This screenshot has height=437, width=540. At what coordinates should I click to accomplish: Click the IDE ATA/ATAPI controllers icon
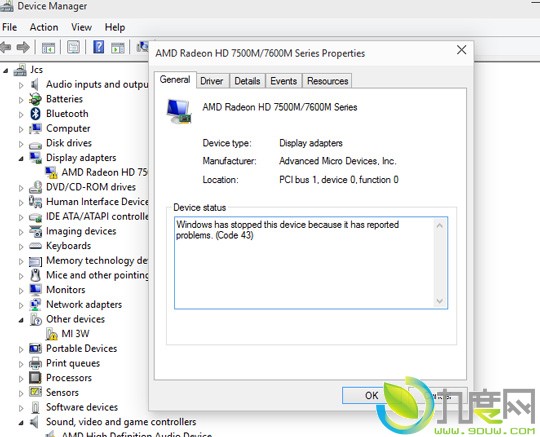coord(35,217)
